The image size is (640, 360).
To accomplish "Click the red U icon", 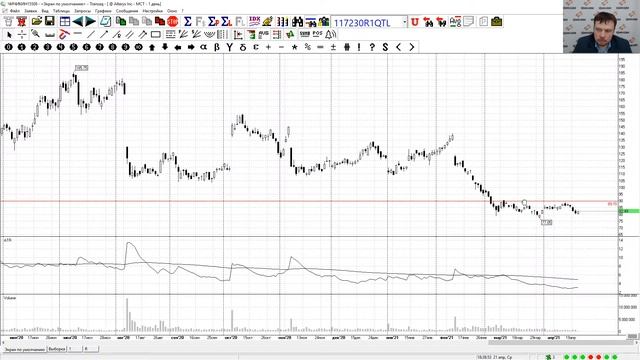I will tap(415, 22).
